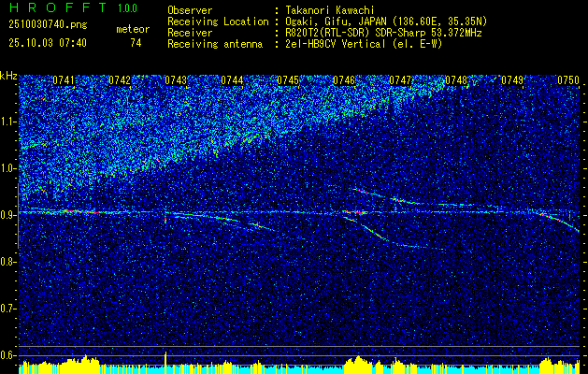
Task: Click the Receiver field label
Action: coord(190,33)
